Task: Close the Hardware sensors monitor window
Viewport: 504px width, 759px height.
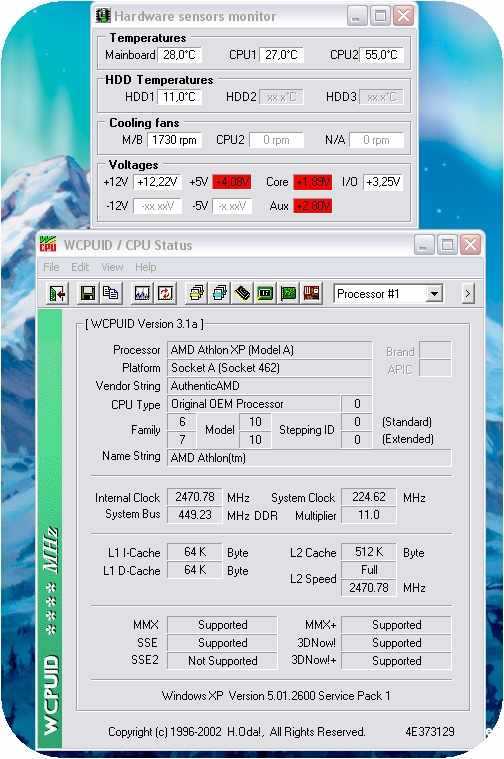Action: click(x=403, y=16)
